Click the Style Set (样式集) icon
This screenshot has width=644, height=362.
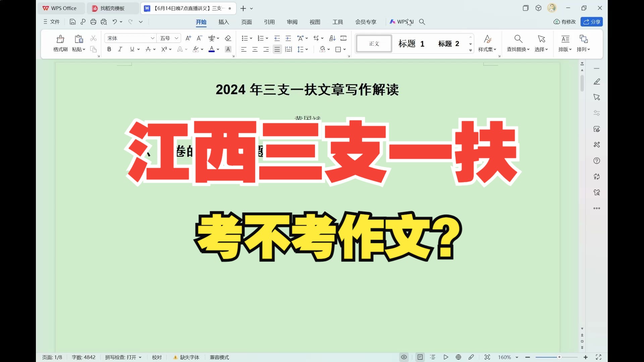(x=487, y=39)
